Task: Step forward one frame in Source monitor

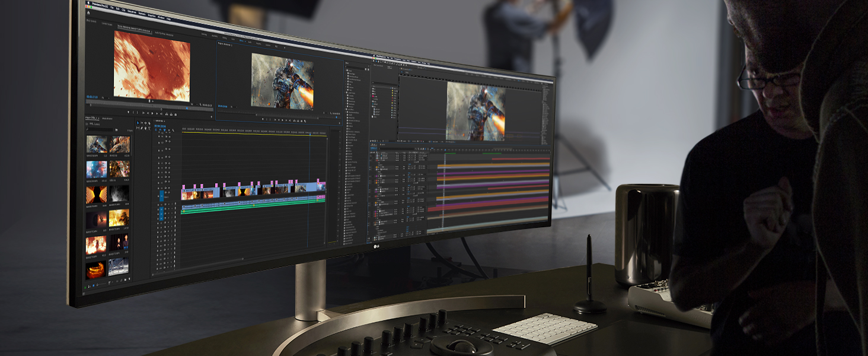Action: click(x=157, y=113)
